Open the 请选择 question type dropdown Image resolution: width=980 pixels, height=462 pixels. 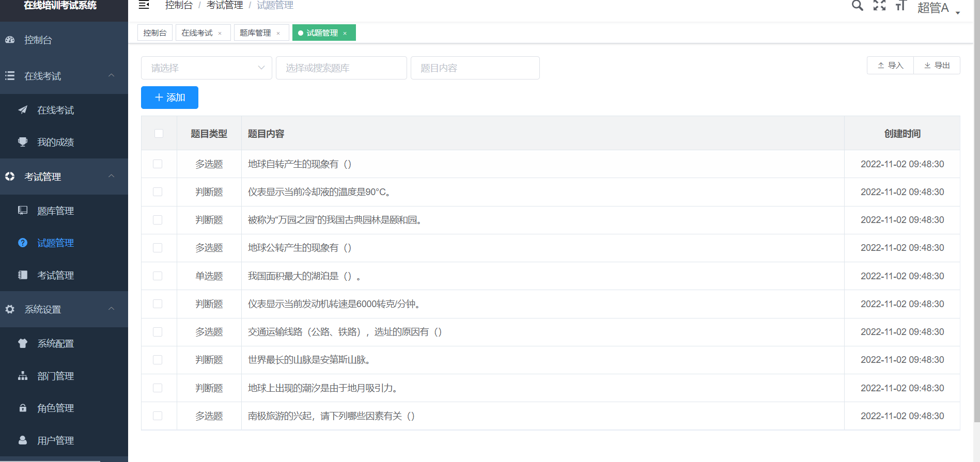click(207, 68)
